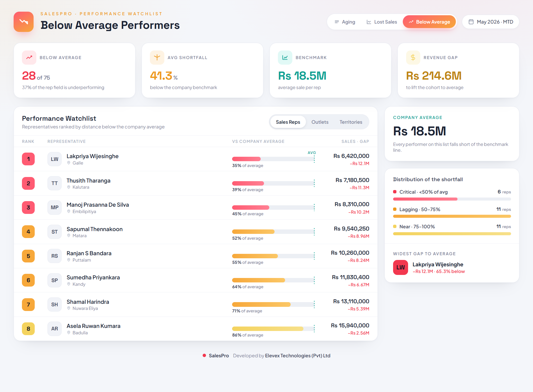Click the SH avatar for Shamal Harindra

click(x=54, y=305)
